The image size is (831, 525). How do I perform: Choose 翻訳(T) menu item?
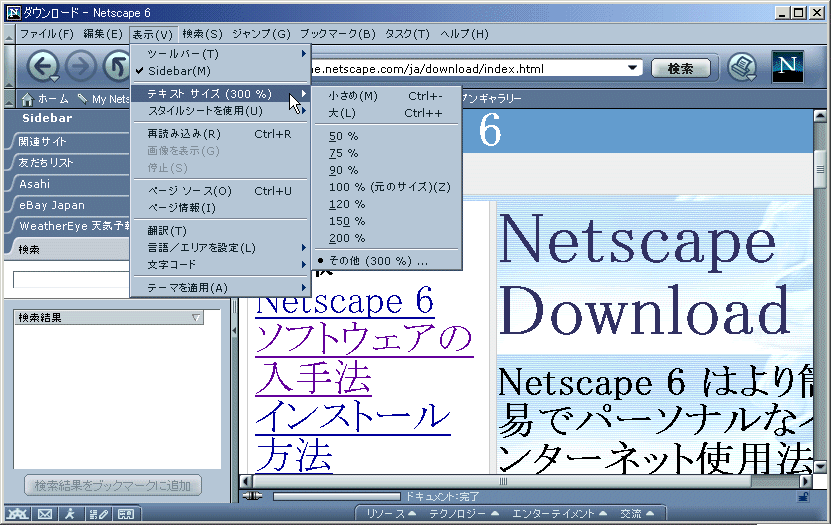click(x=220, y=230)
